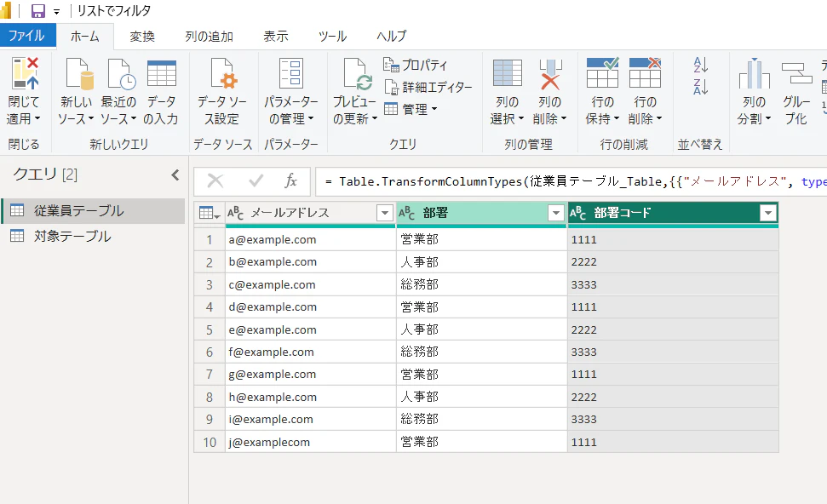The width and height of the screenshot is (827, 504).
Task: Select row number 1
Action: click(210, 240)
